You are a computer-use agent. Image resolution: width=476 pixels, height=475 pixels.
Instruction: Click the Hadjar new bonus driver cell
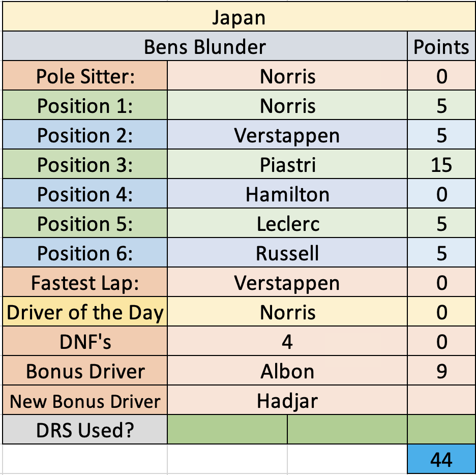click(287, 400)
